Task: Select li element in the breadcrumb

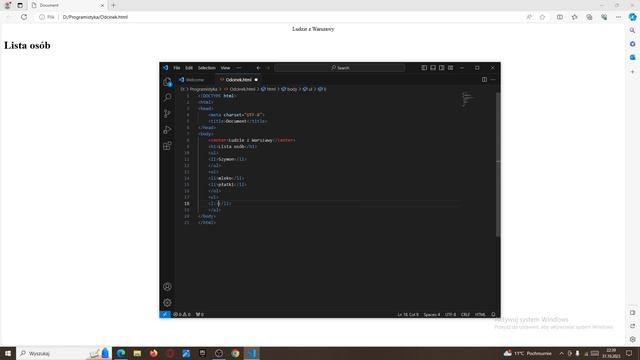Action: [322, 89]
